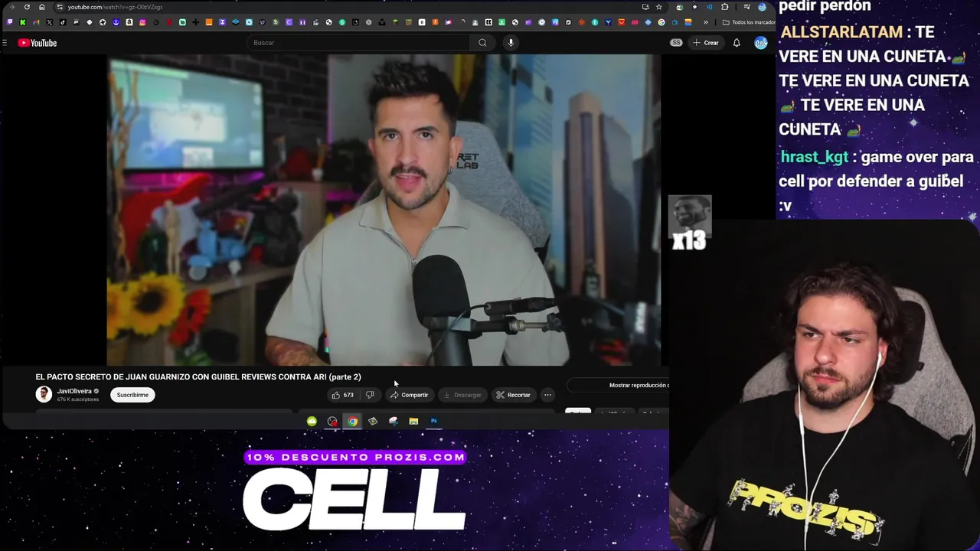Click the Suscribirme button

[x=132, y=395]
